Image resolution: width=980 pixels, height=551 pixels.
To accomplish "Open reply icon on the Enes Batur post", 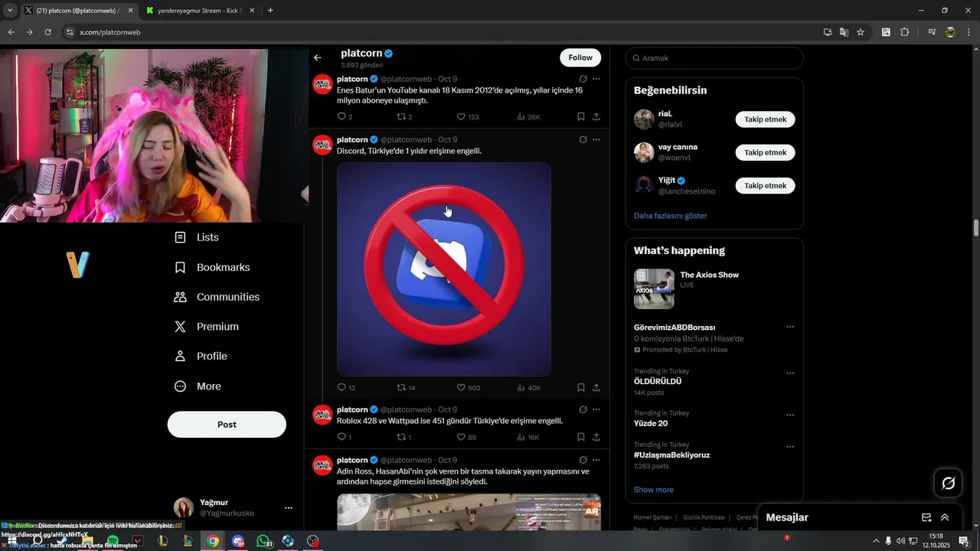I will click(x=341, y=117).
